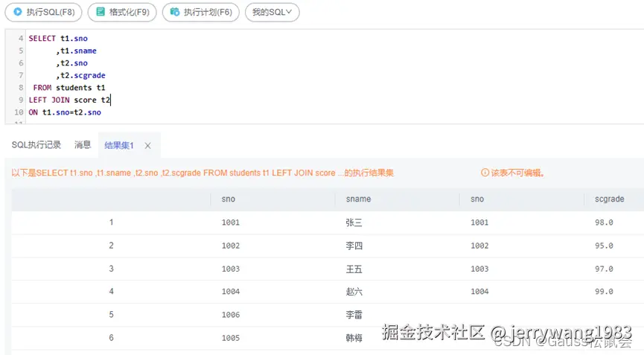Select cell 李雷 in sname column
Image resolution: width=644 pixels, height=355 pixels.
pos(354,315)
